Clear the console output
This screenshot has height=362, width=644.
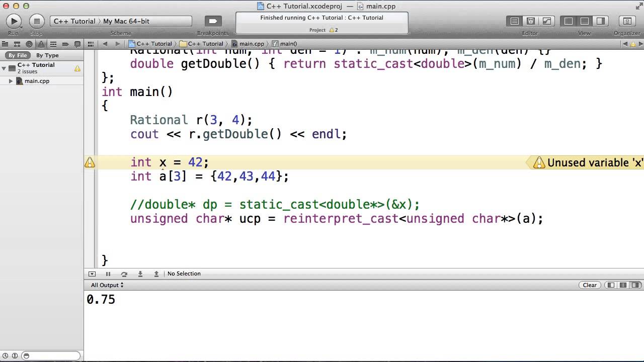(x=590, y=285)
